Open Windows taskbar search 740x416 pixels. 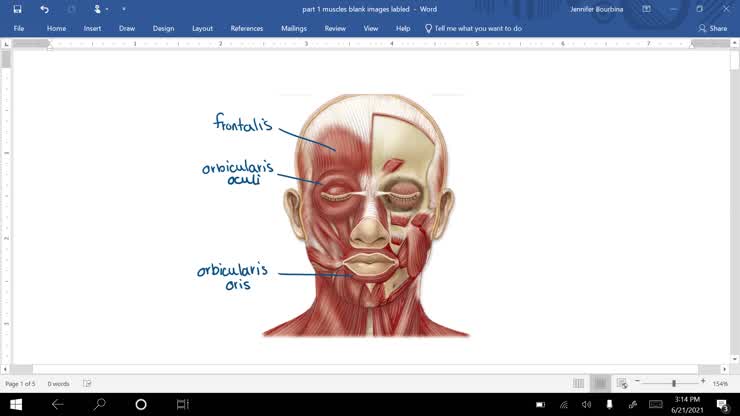point(99,404)
